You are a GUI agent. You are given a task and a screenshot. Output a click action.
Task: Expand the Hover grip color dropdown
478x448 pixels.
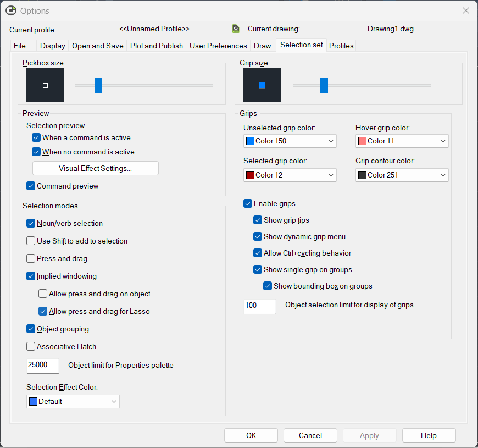(x=402, y=141)
